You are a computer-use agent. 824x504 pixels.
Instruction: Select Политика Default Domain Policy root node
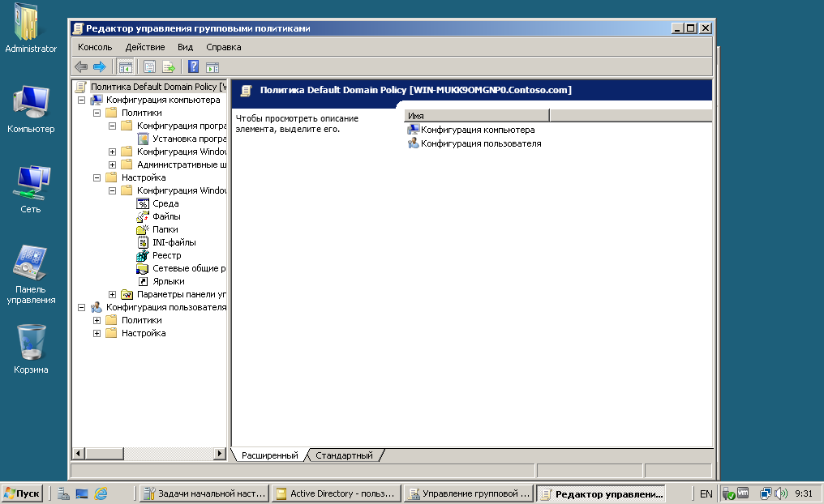coord(158,87)
